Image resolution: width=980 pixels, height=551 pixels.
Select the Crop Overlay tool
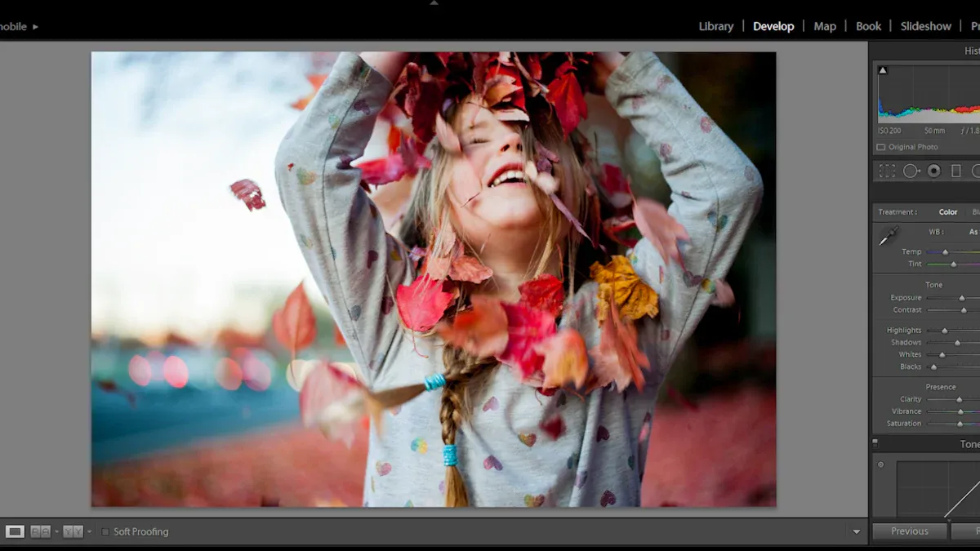[x=887, y=171]
